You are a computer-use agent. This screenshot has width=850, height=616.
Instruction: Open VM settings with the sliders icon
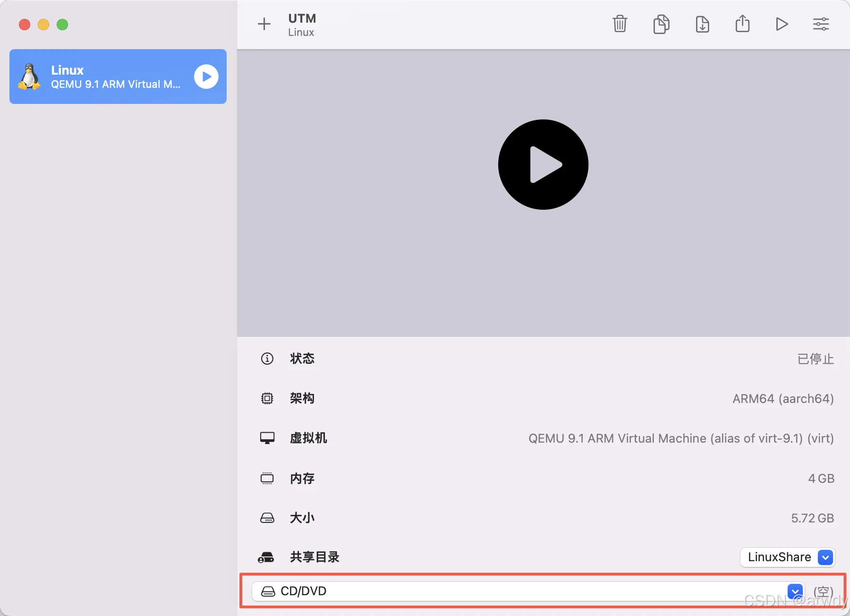[x=821, y=24]
